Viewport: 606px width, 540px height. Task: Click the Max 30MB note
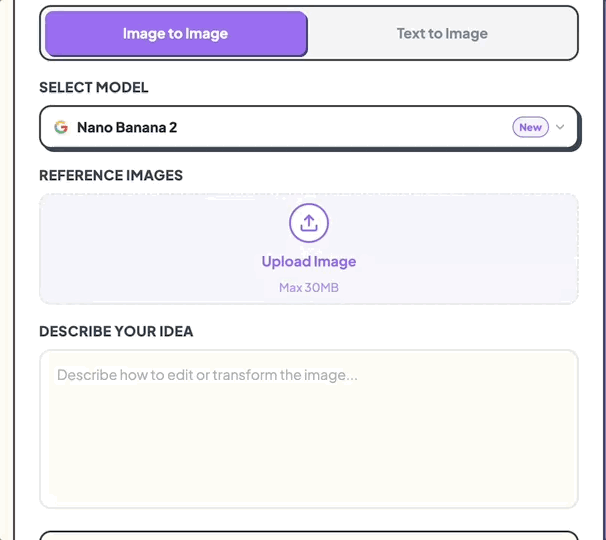[309, 288]
